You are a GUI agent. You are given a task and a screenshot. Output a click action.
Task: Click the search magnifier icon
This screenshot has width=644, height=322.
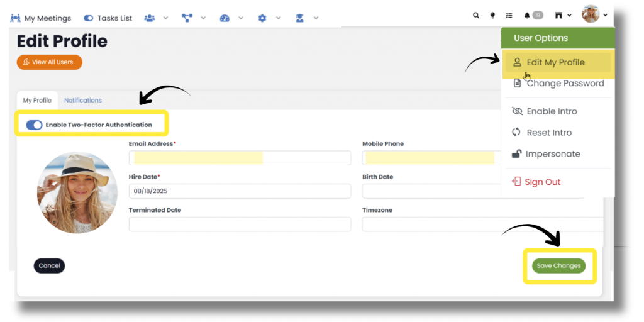476,16
